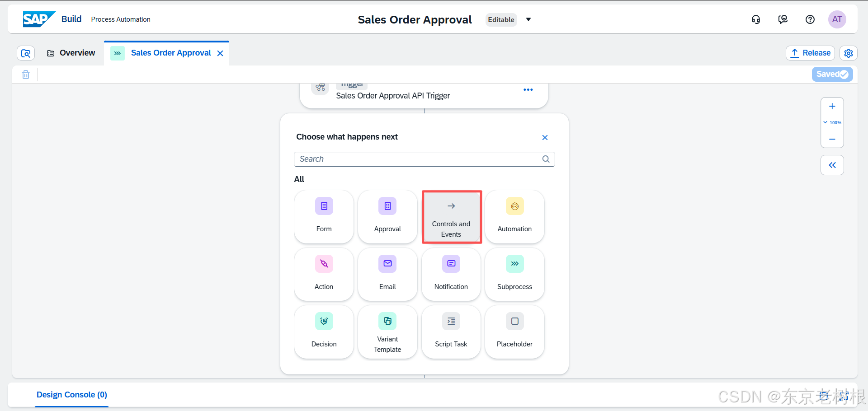Choose the Automation step option
This screenshot has height=411, width=868.
coord(514,216)
